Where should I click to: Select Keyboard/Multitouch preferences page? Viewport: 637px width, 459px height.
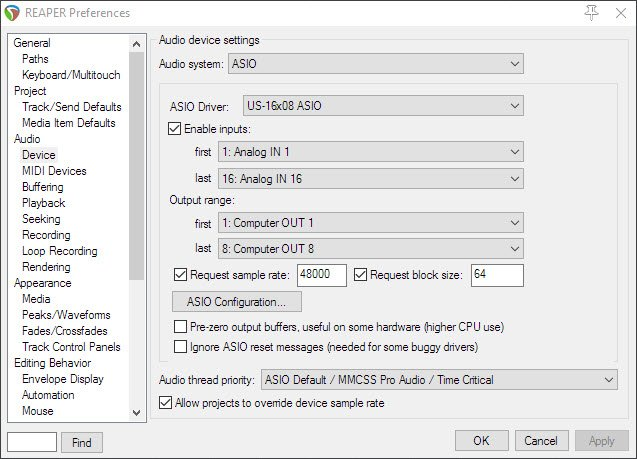click(x=72, y=75)
